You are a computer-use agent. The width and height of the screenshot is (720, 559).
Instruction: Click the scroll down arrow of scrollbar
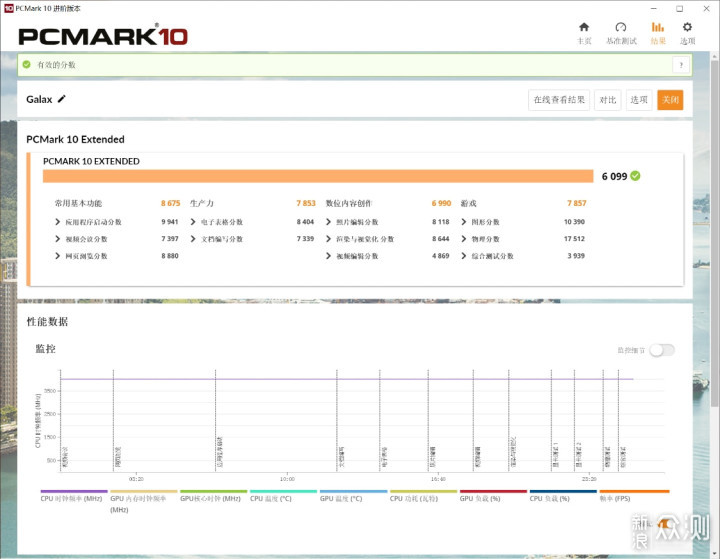pyautogui.click(x=714, y=552)
